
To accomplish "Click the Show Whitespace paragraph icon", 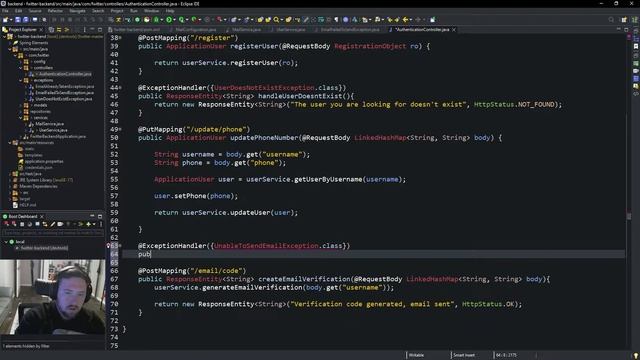I will 336,20.
